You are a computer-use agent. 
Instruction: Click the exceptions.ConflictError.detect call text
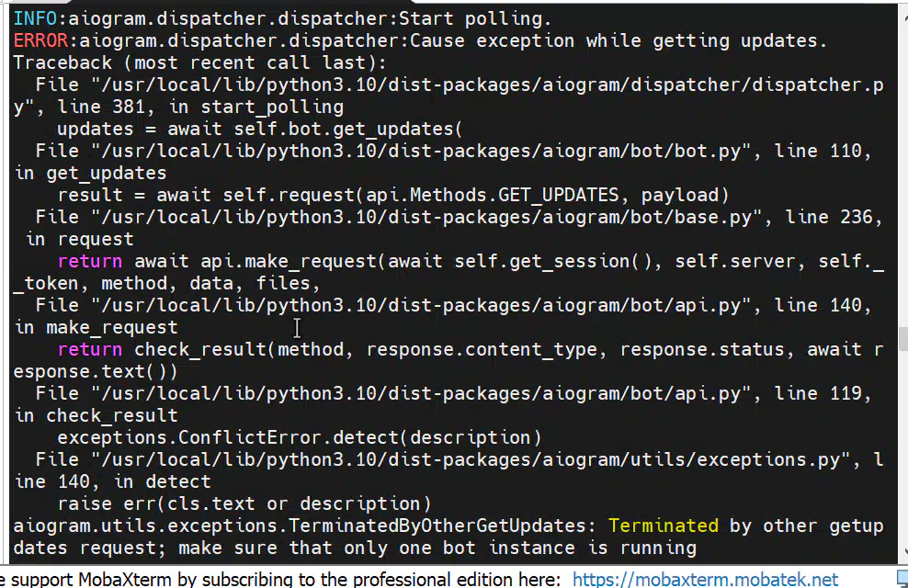tap(300, 437)
